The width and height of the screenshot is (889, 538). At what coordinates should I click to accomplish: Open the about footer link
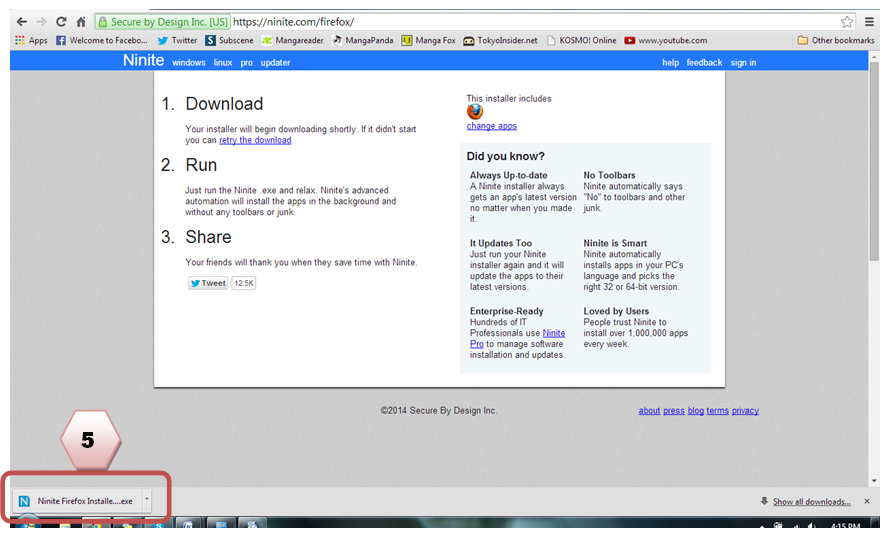(649, 410)
